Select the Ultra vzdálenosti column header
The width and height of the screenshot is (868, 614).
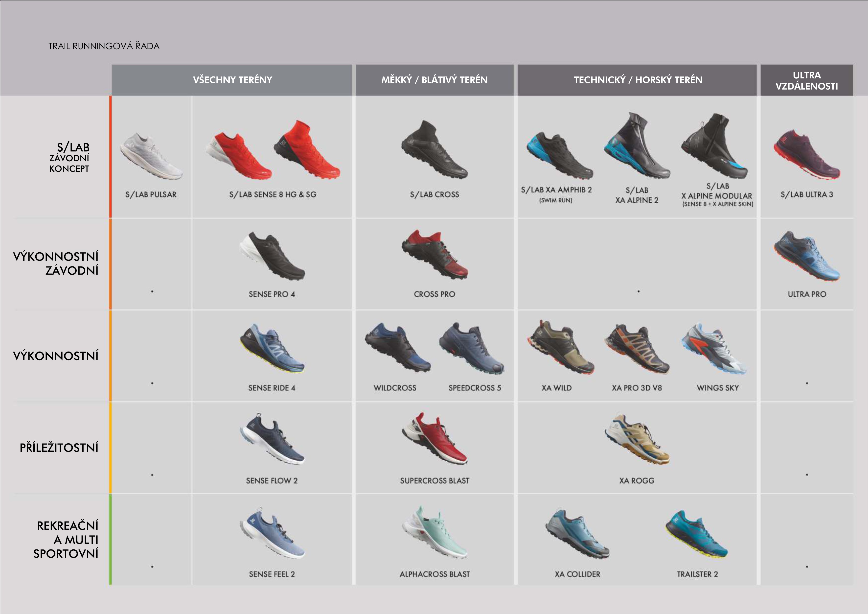point(807,80)
